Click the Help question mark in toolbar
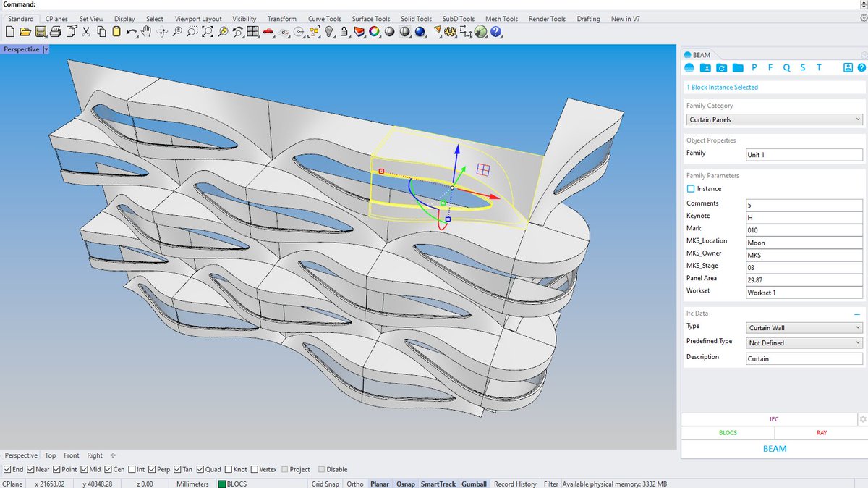 (x=495, y=32)
